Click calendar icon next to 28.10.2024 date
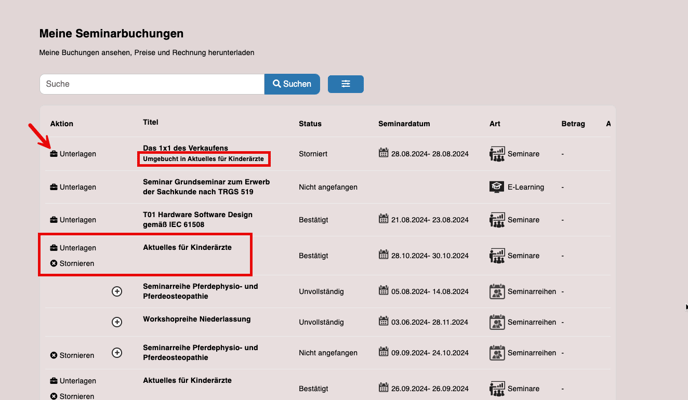 [384, 255]
